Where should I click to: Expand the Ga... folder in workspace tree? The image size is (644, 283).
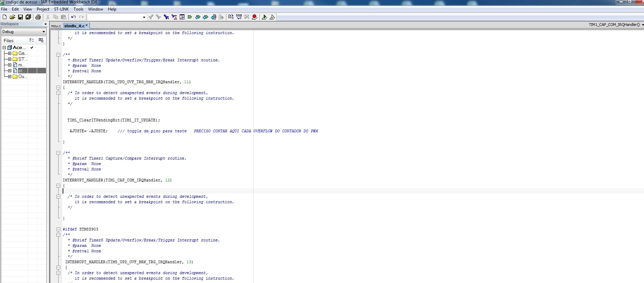click(10, 54)
